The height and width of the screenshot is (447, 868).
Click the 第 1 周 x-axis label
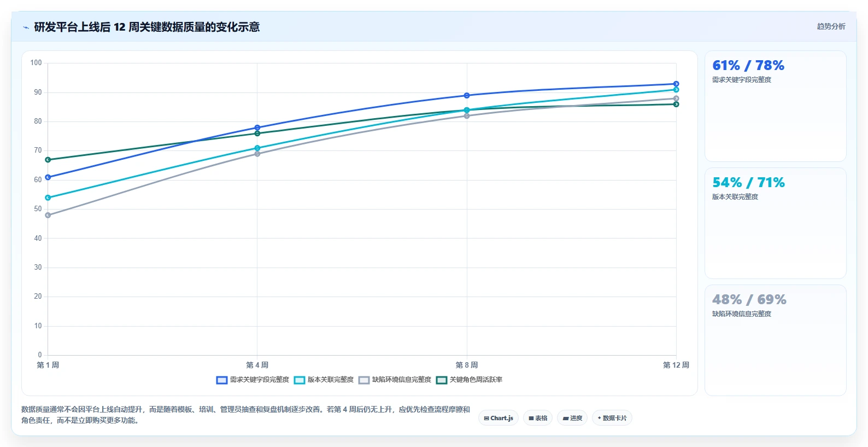(x=48, y=365)
